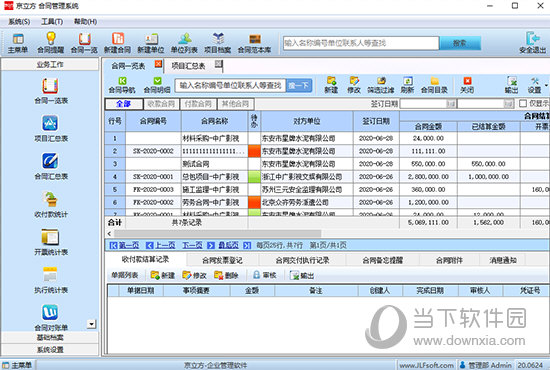Click 新建 in the lower records toolbar

[x=163, y=275]
